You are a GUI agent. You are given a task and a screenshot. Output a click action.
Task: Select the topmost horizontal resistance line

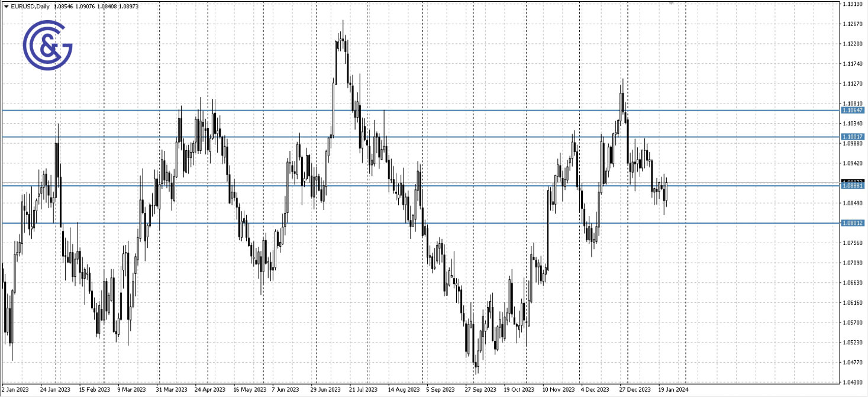(x=414, y=110)
